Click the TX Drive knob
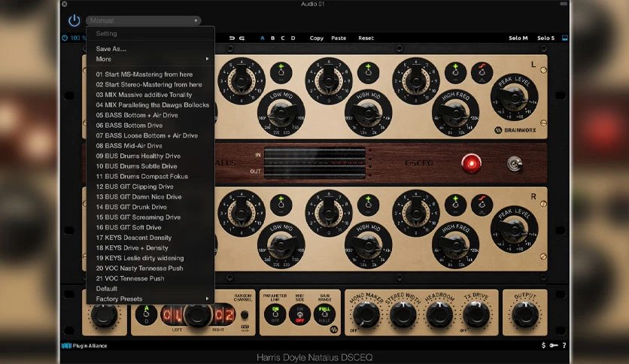The image size is (629, 364). 476,314
